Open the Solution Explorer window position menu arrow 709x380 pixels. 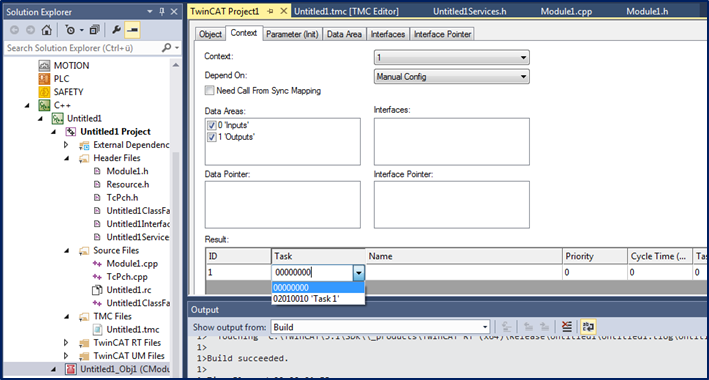coord(151,12)
